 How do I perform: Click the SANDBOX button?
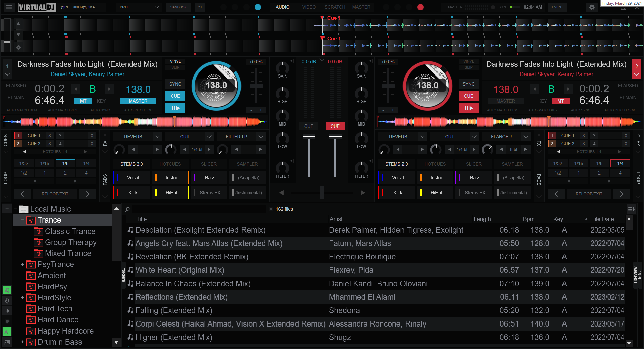pyautogui.click(x=178, y=7)
